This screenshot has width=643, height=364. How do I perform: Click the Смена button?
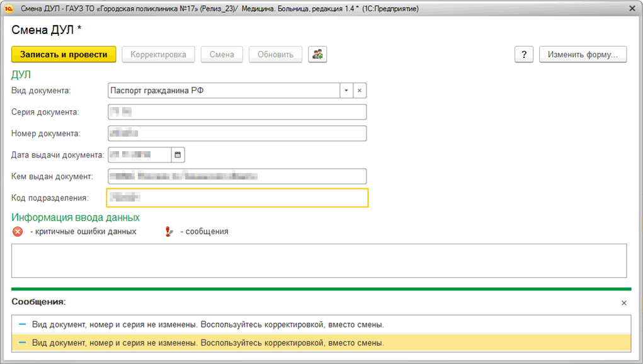tap(222, 54)
